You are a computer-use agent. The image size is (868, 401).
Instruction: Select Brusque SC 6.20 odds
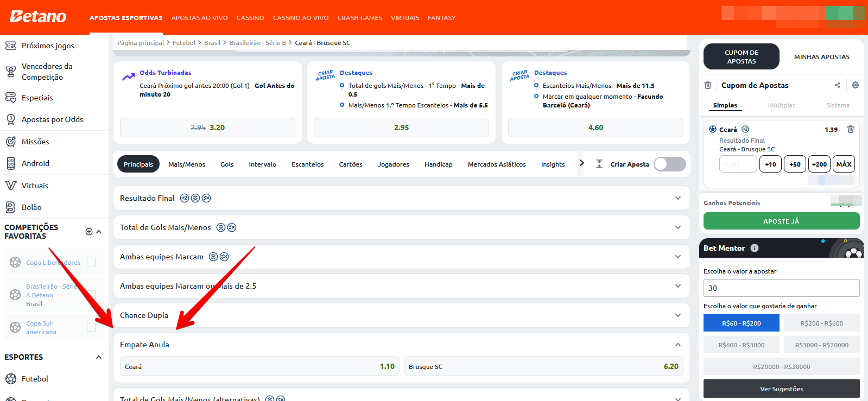coord(543,366)
